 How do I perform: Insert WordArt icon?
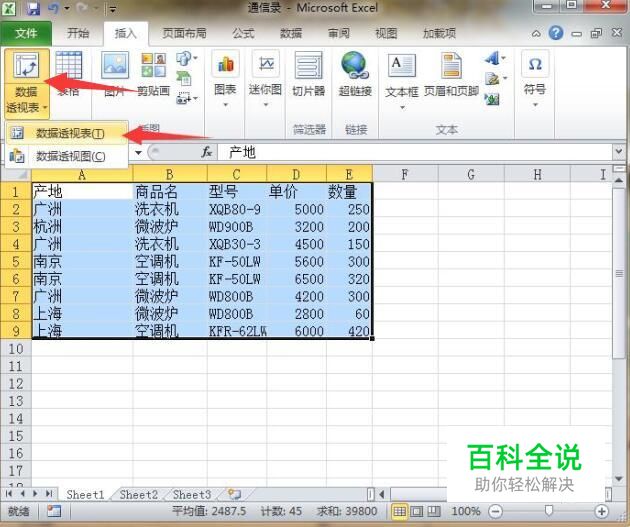(493, 59)
